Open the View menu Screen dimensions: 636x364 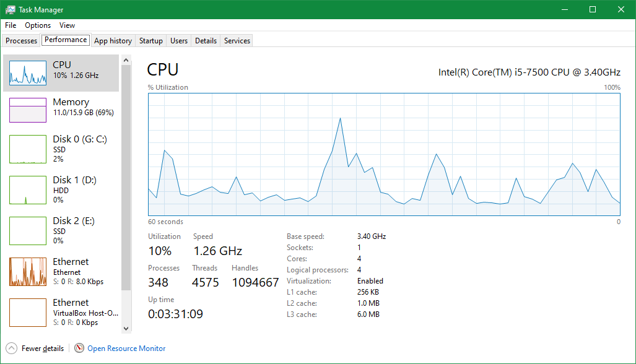click(67, 25)
